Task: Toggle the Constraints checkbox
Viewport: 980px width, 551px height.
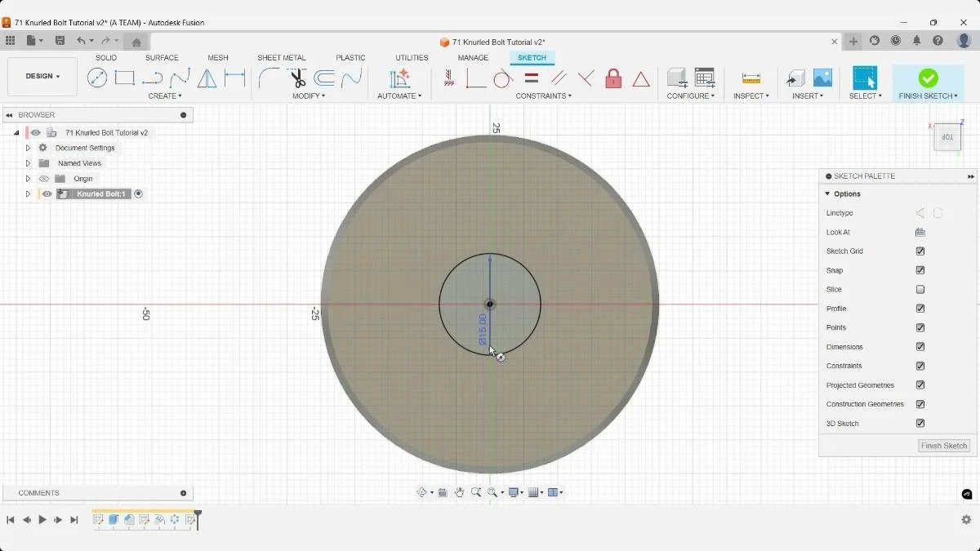Action: click(920, 367)
